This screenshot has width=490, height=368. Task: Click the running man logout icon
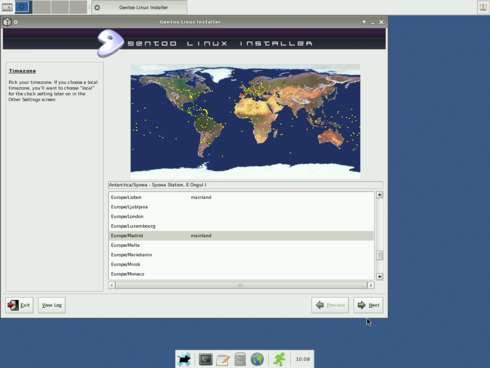click(280, 359)
